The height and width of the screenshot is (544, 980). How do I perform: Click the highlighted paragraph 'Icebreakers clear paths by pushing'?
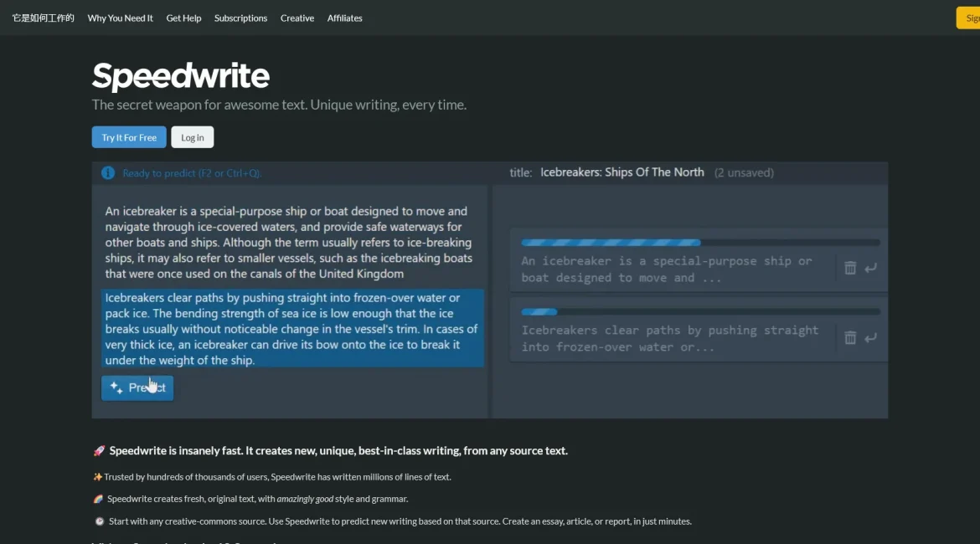pos(292,329)
